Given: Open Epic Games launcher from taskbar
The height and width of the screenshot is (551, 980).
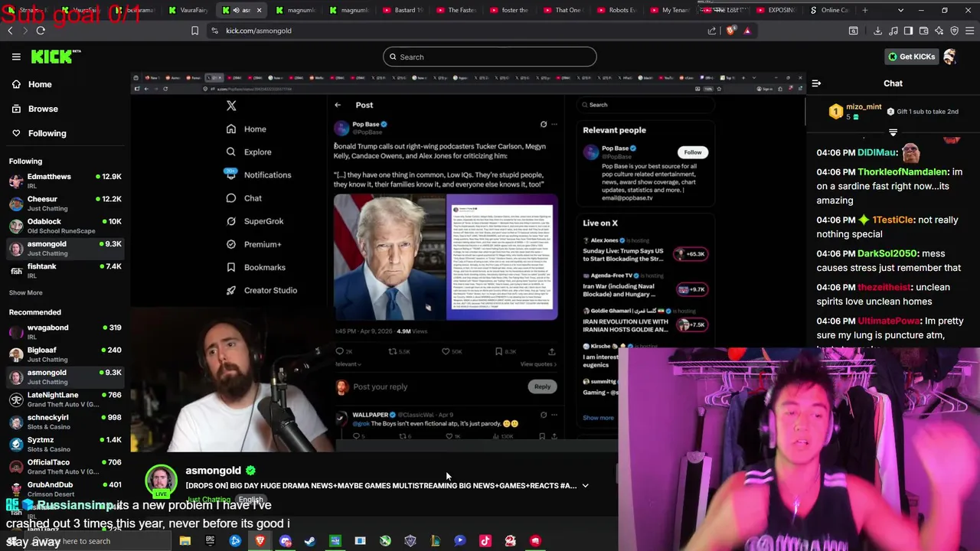Looking at the screenshot, I should coord(210,541).
